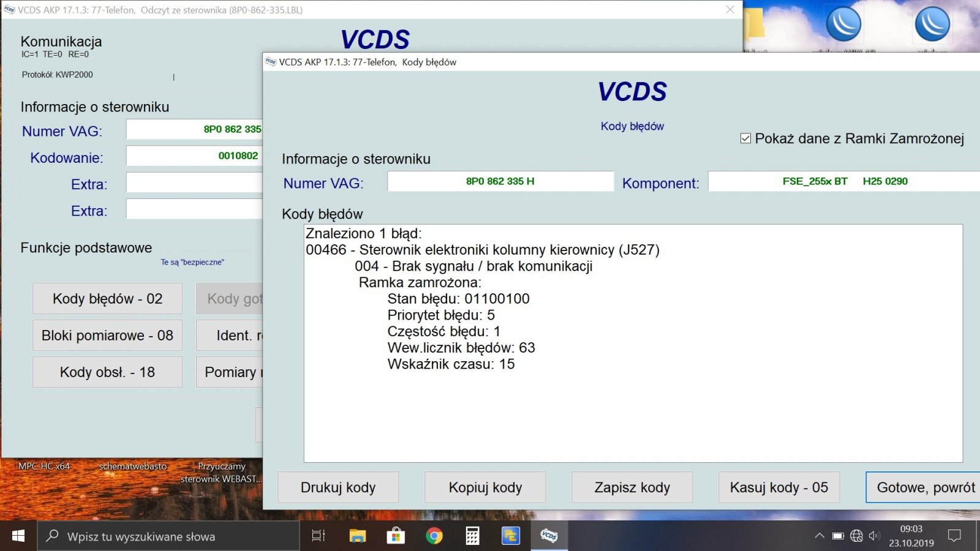This screenshot has height=551, width=980.
Task: Click the error line '00466 - Sterownik elektroniki kolumny kierownicy'
Action: [x=483, y=250]
